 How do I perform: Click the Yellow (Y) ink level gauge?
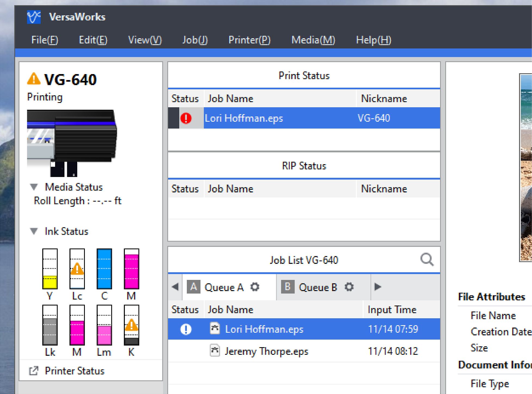coord(50,268)
